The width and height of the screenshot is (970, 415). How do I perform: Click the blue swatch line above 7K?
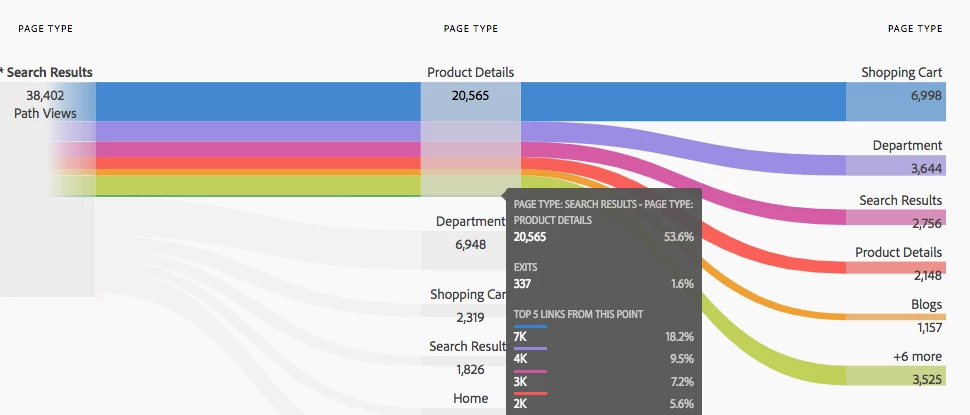pyautogui.click(x=530, y=326)
